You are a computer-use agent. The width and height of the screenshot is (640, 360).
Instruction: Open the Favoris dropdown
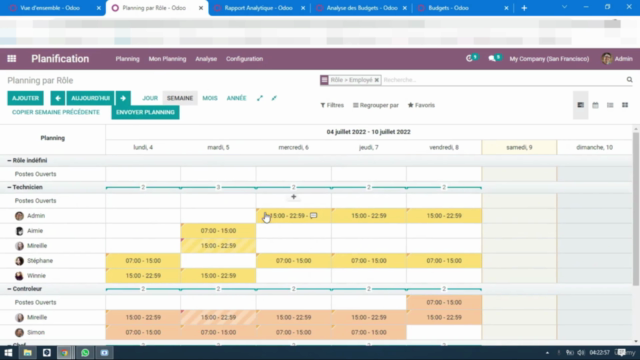point(421,105)
